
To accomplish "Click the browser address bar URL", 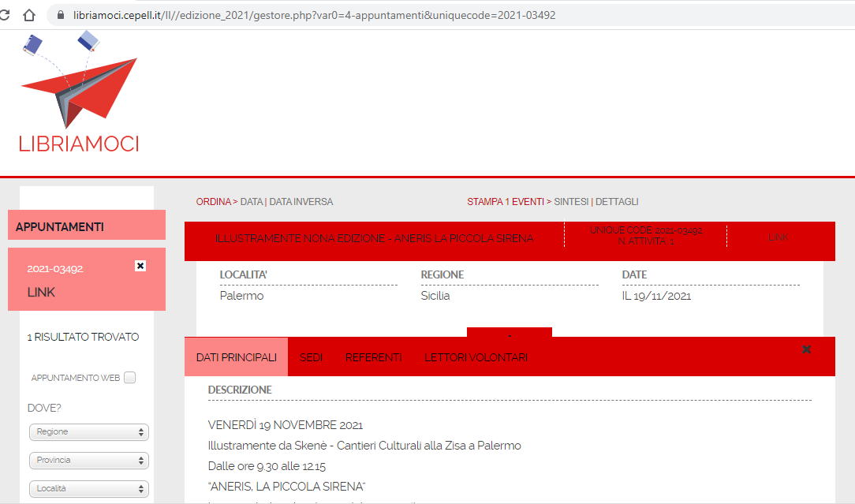I will pos(315,15).
